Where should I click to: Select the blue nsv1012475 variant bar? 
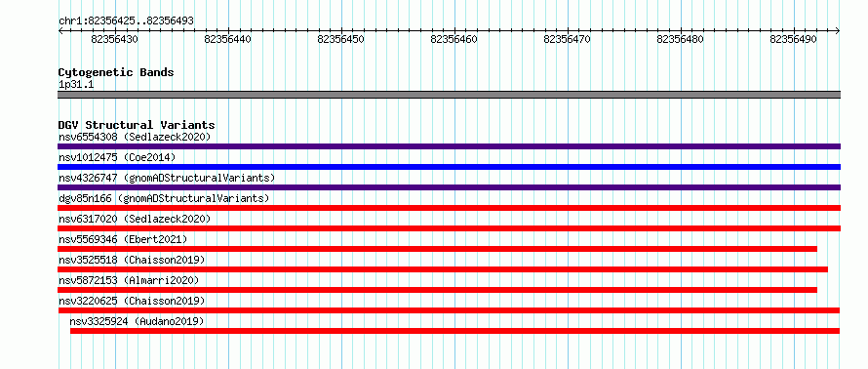(x=449, y=167)
